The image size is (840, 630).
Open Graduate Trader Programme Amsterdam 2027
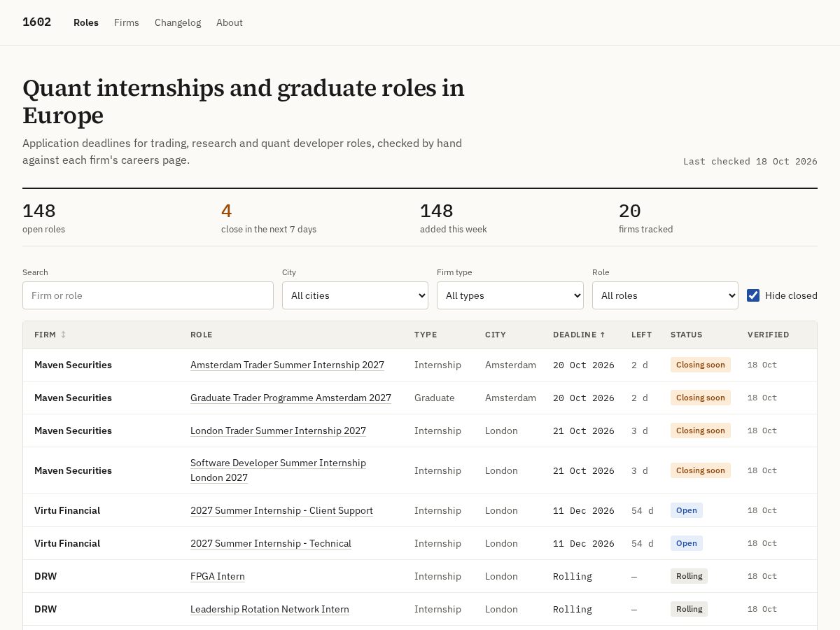pyautogui.click(x=290, y=398)
